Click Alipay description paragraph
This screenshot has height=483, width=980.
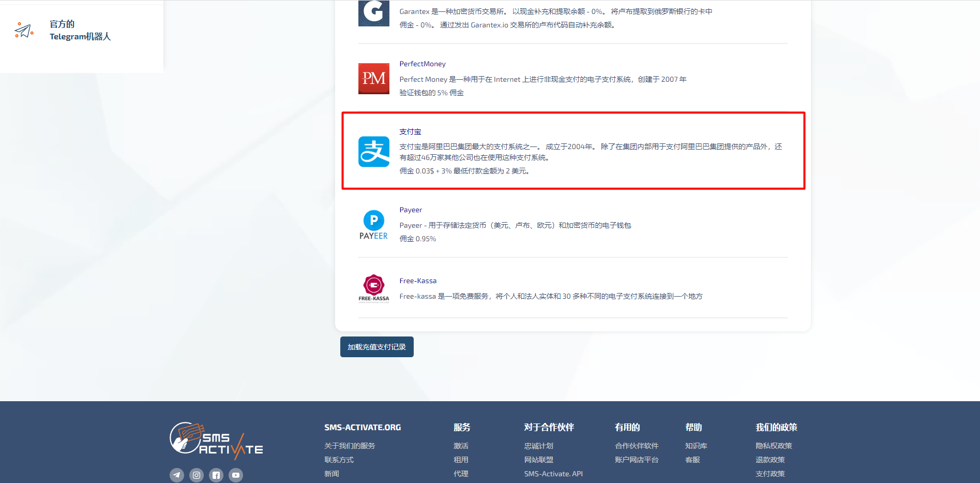tap(591, 152)
